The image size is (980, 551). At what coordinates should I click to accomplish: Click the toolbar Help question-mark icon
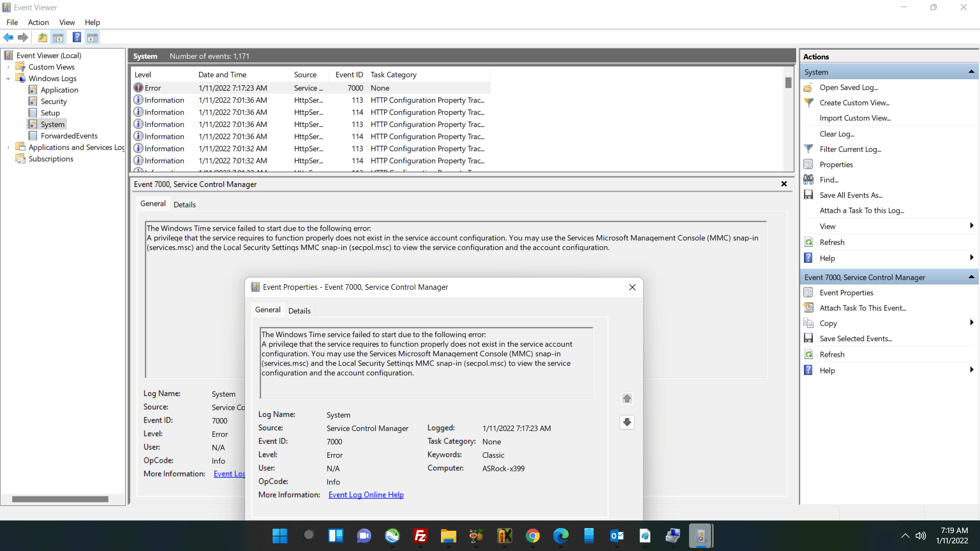point(77,37)
